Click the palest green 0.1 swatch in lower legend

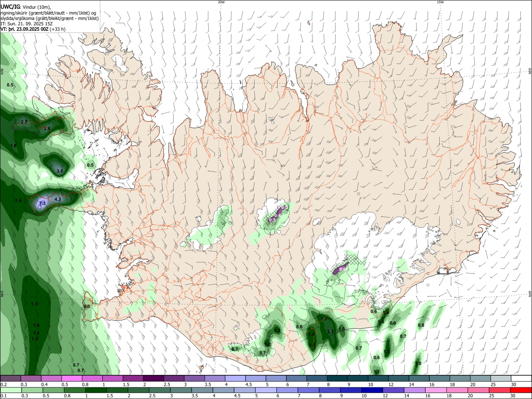pos(11,390)
